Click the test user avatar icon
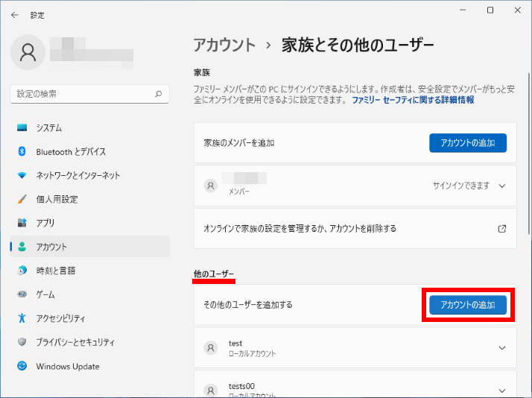Image resolution: width=532 pixels, height=398 pixels. point(211,348)
